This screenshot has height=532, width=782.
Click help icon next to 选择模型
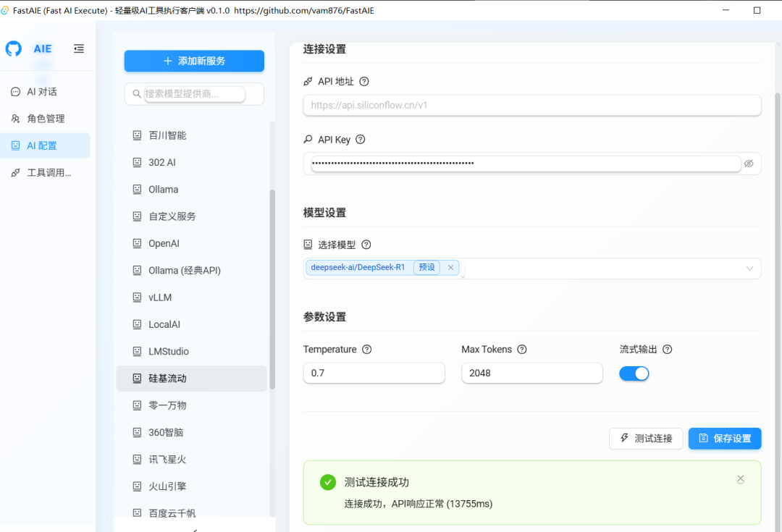[x=366, y=245]
